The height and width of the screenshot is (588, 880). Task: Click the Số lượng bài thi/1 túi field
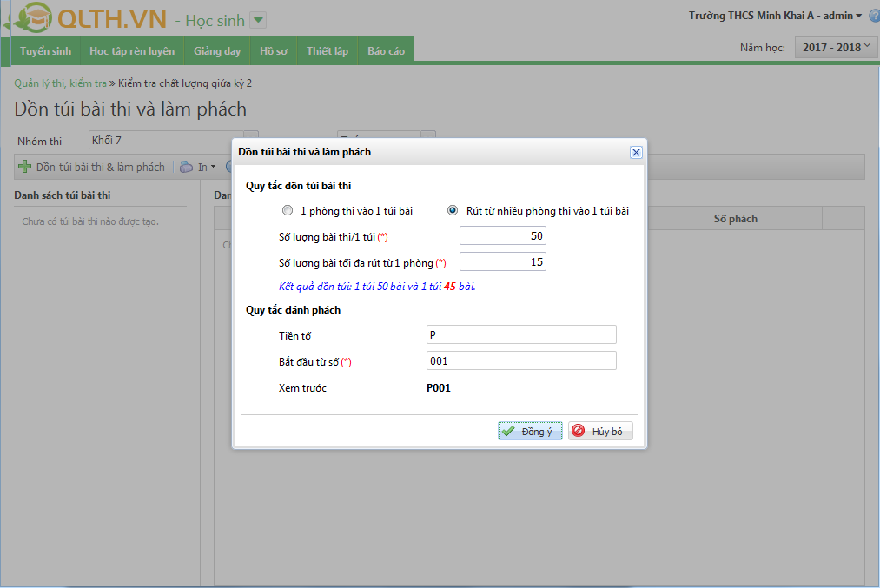[503, 235]
